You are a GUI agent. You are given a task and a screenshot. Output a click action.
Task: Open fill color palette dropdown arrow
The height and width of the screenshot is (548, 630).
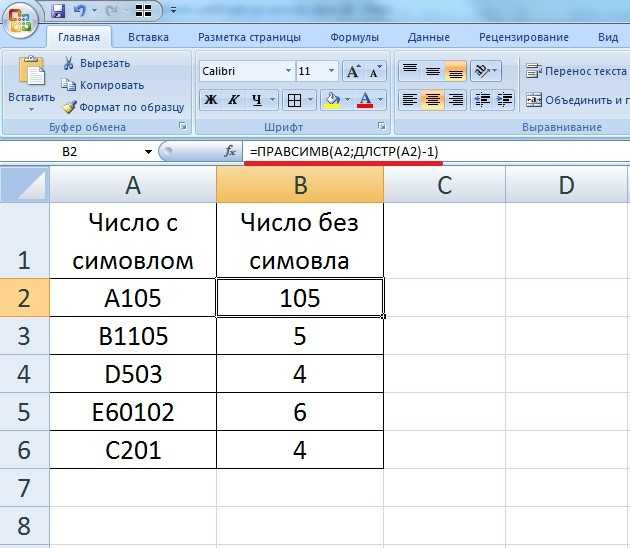[x=348, y=99]
